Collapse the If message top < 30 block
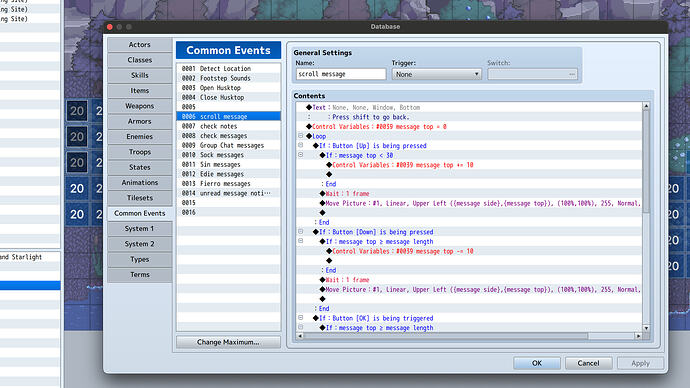Image resolution: width=690 pixels, height=388 pixels. [x=301, y=155]
